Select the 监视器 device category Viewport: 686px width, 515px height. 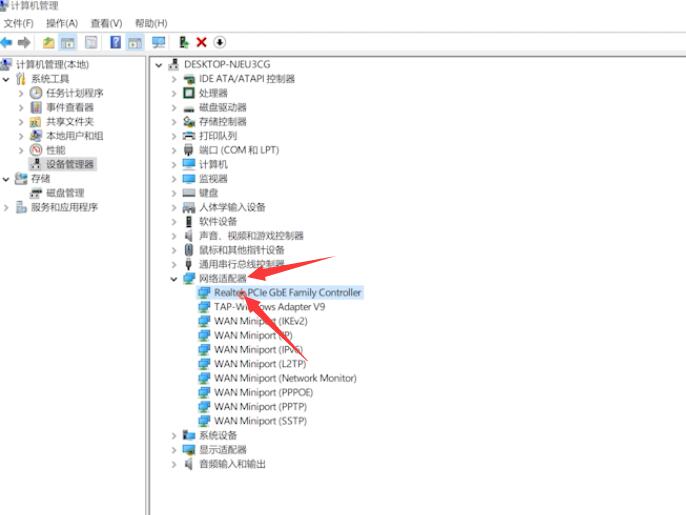tap(214, 179)
